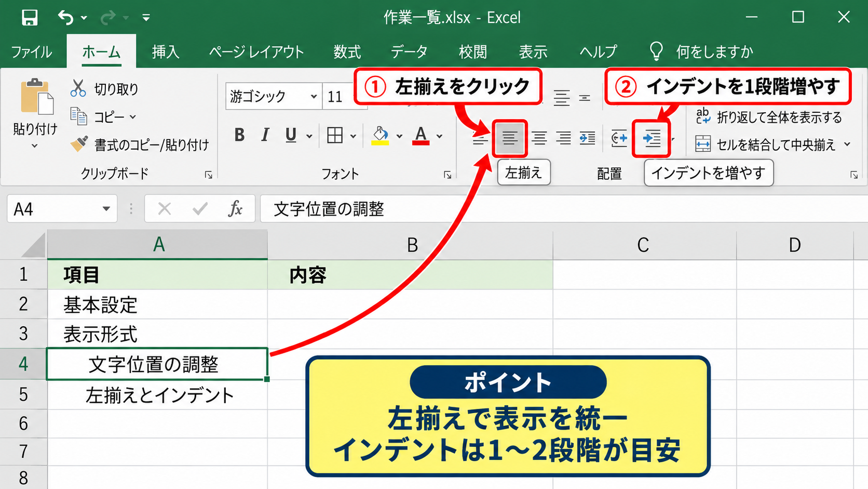
Task: Open the ファイル tab
Action: pyautogui.click(x=32, y=51)
